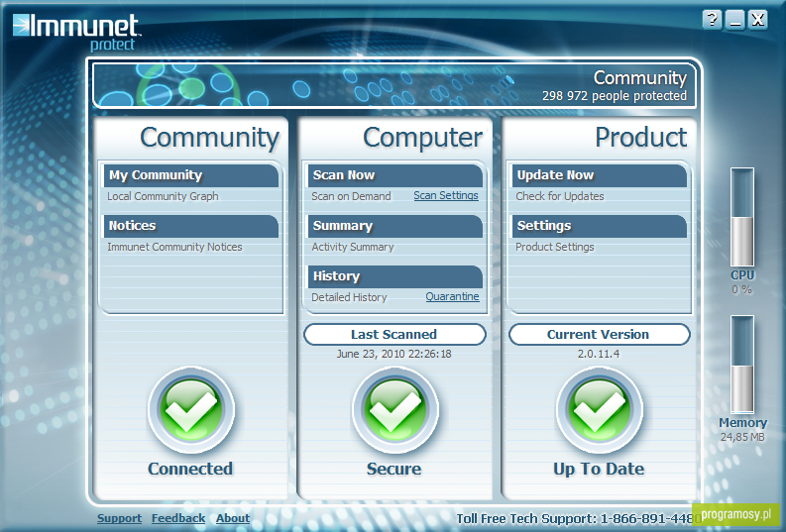Viewport: 786px width, 532px height.
Task: Click the 'Activity Summary' text
Action: (353, 247)
